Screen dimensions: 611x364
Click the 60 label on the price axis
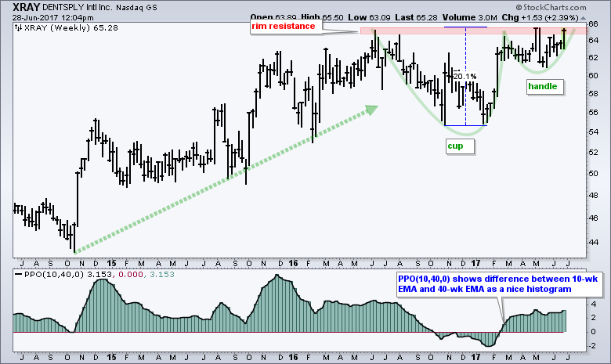pos(593,75)
